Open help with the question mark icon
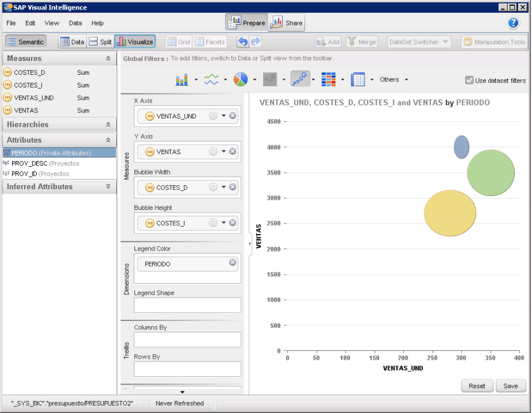The width and height of the screenshot is (532, 413). tap(514, 23)
